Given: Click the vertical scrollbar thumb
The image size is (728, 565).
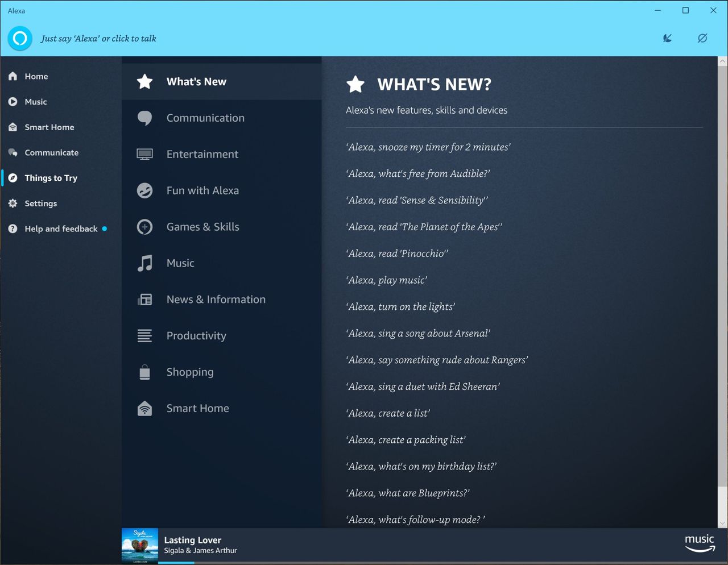Looking at the screenshot, I should [x=722, y=276].
